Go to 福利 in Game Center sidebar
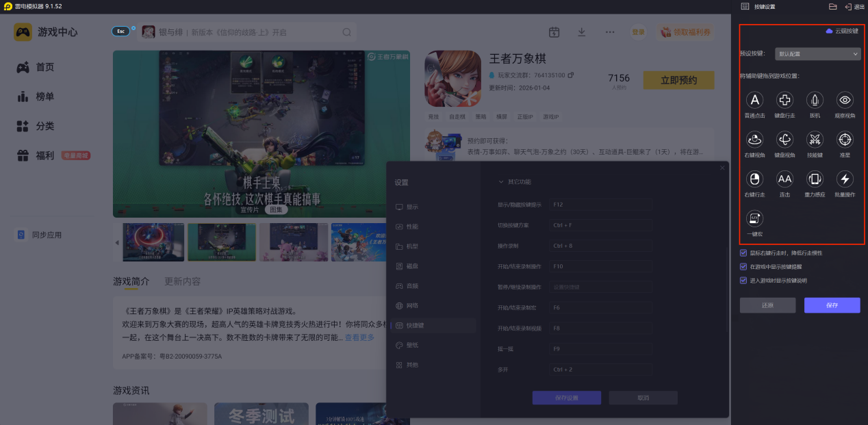Viewport: 868px width, 425px height. click(36, 155)
